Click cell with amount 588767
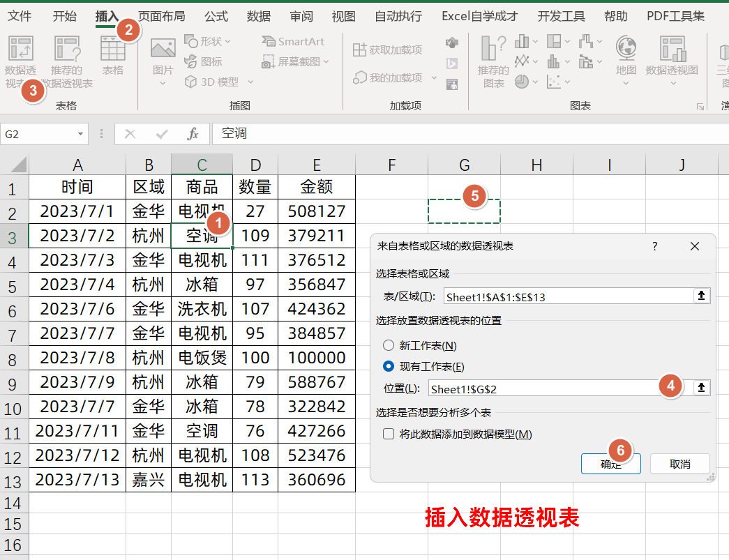The image size is (729, 560). point(317,382)
